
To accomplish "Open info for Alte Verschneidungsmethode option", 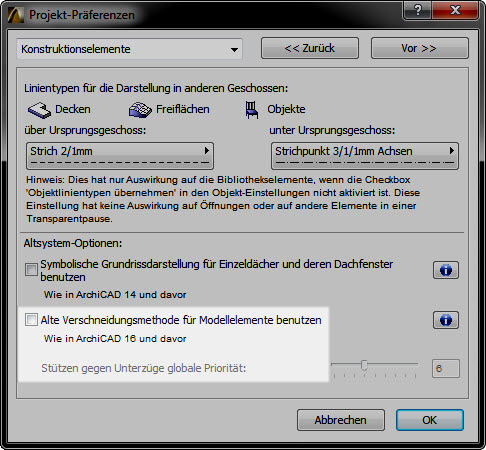I will [446, 320].
